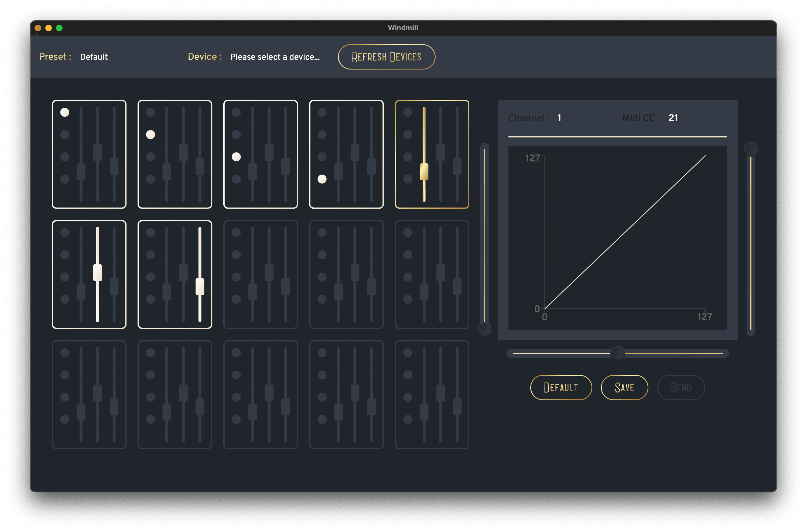Click the Refresh Devices button

coord(386,57)
